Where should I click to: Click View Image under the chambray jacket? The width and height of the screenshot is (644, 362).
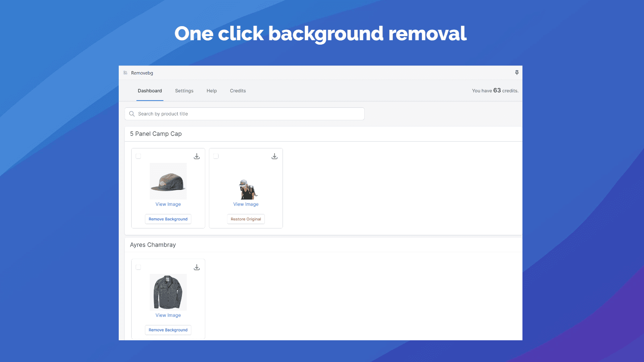(168, 315)
